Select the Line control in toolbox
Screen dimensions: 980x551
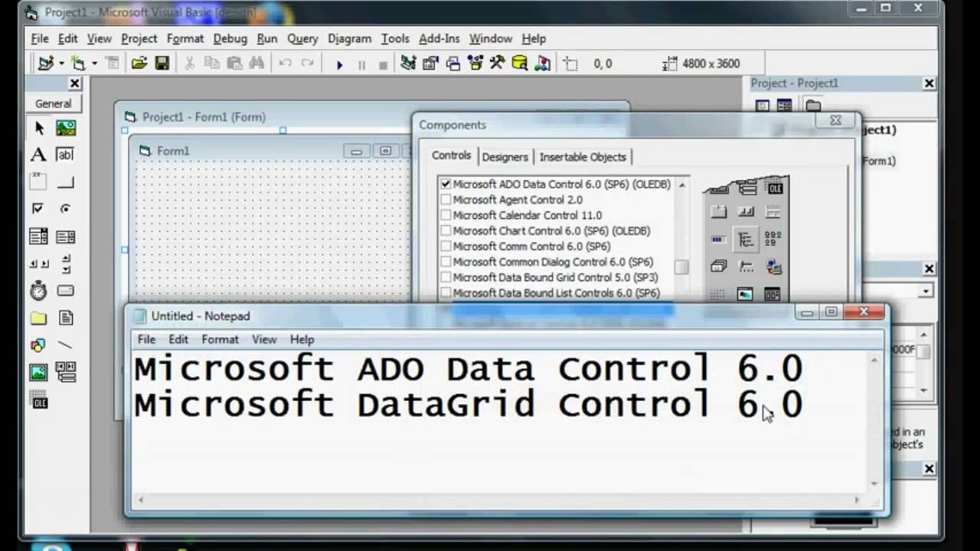point(66,345)
